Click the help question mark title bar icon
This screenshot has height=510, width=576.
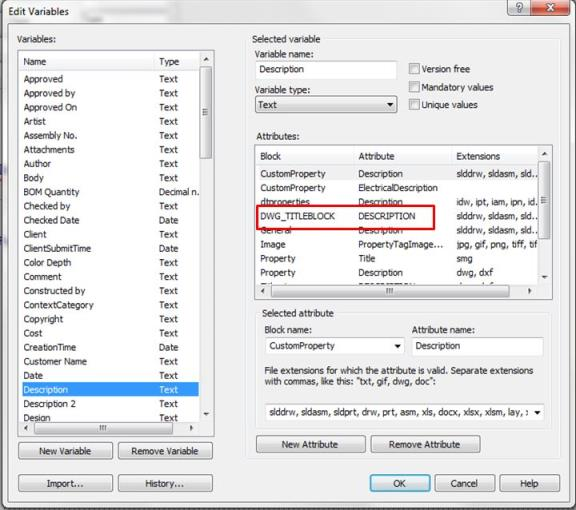[519, 7]
